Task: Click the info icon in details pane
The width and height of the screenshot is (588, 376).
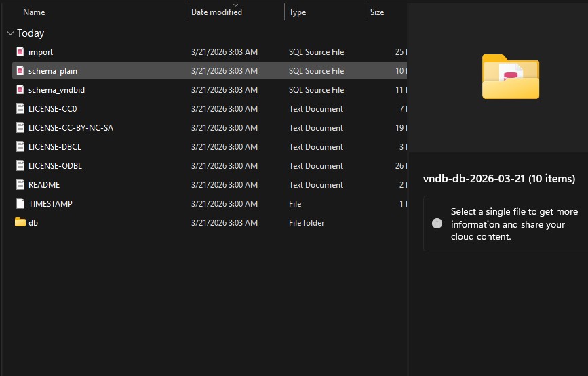Action: (437, 224)
